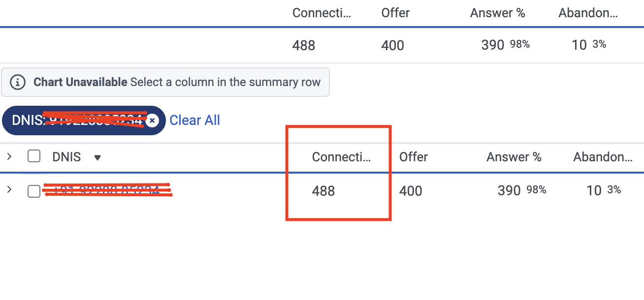Image resolution: width=644 pixels, height=300 pixels.
Task: Expand all rows using the header chevron
Action: point(9,157)
